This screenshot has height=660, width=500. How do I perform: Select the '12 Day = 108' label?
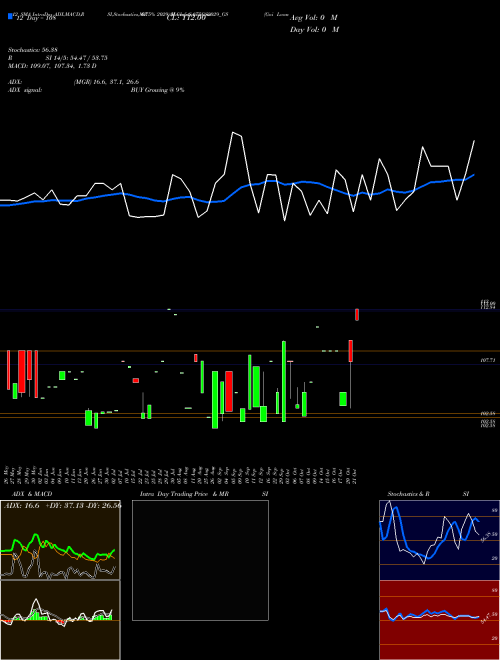[x=35, y=18]
